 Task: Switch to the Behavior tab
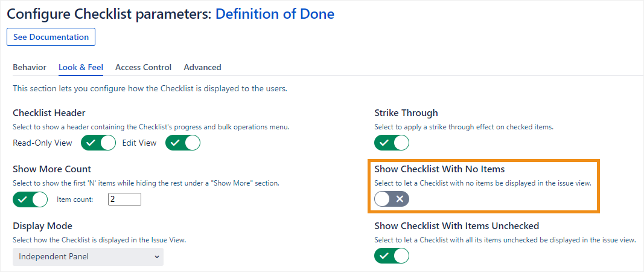tap(30, 67)
